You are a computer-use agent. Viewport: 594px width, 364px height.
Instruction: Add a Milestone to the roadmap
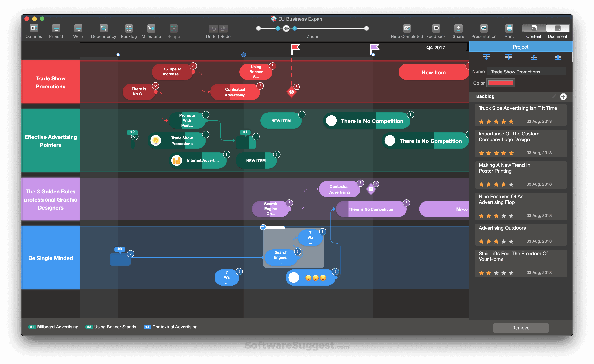[x=151, y=31]
